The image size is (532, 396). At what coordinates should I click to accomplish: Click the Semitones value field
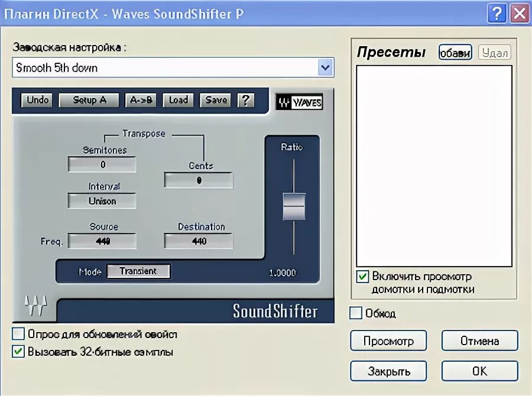point(102,164)
